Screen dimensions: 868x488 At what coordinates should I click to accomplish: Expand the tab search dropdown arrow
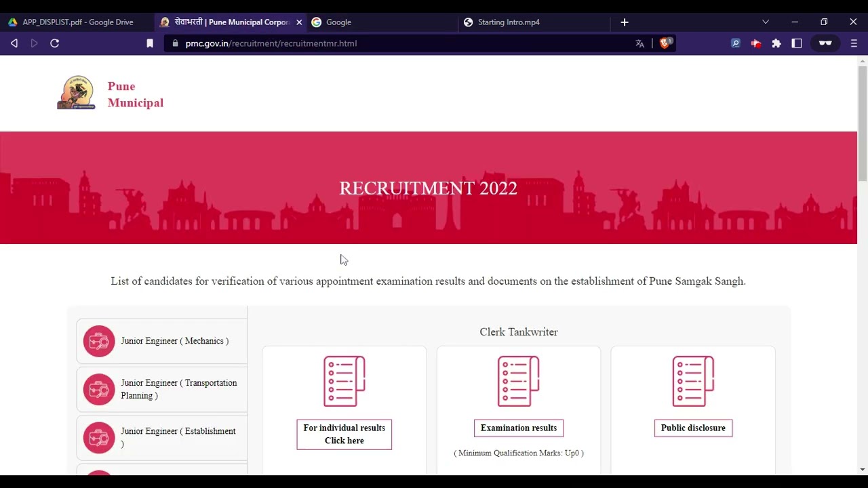pos(766,22)
